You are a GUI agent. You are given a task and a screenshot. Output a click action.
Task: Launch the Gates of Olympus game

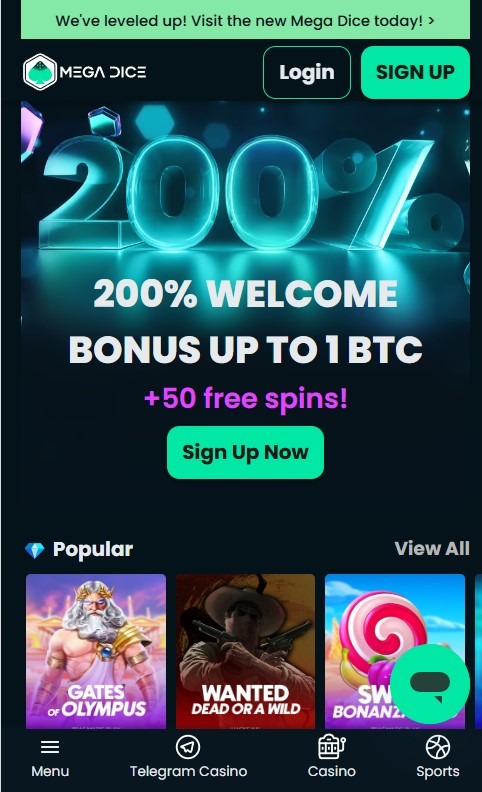[x=96, y=652]
